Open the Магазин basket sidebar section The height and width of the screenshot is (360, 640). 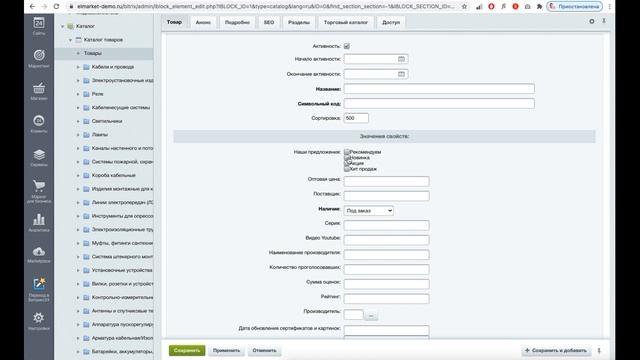(x=39, y=91)
